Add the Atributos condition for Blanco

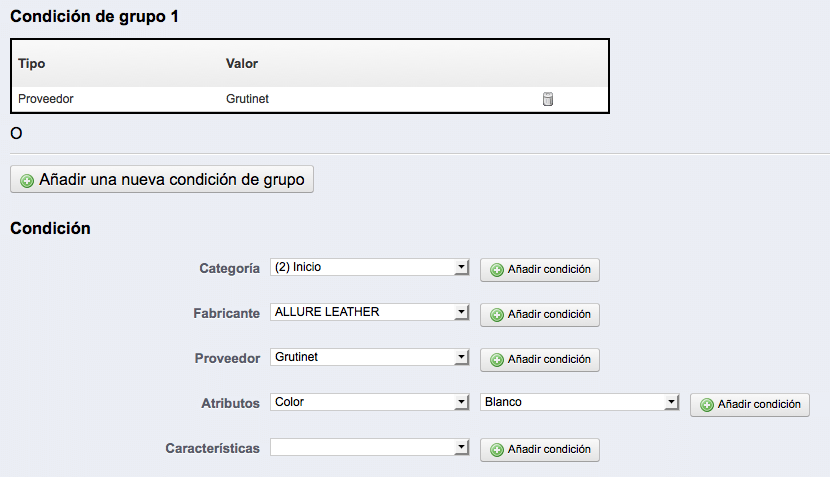[x=750, y=405]
